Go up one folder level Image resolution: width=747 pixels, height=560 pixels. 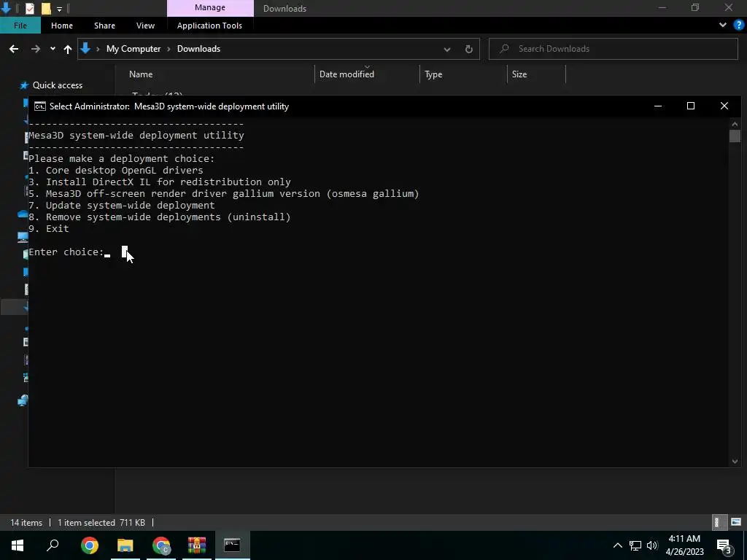pyautogui.click(x=68, y=49)
